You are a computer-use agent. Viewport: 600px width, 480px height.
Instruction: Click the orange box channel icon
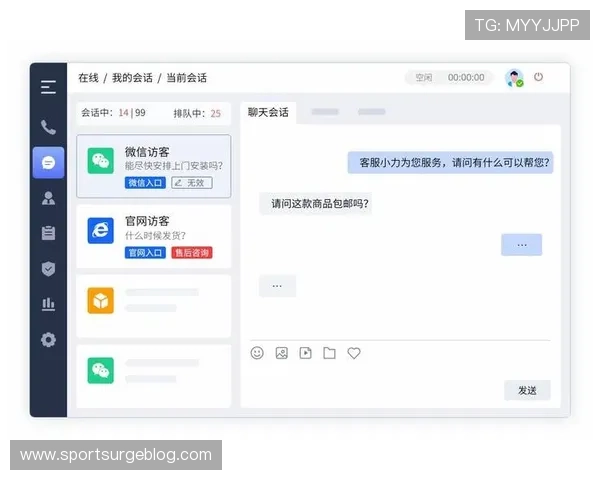(101, 300)
